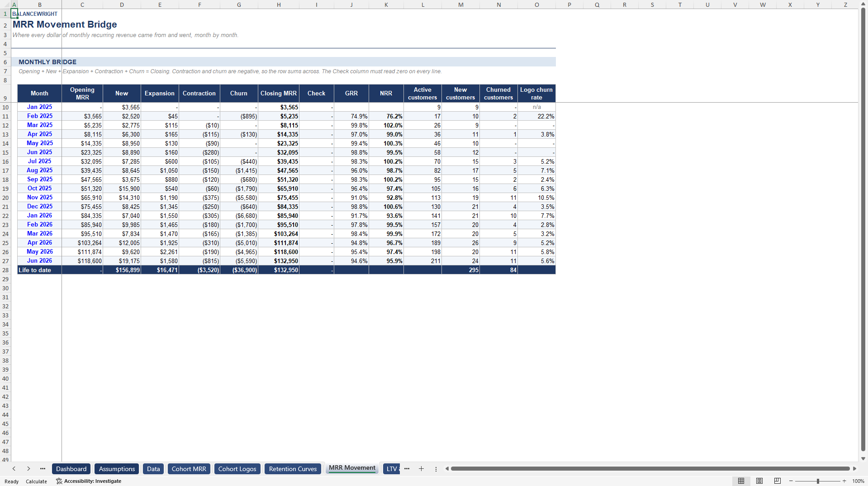Select the Churned customers header cell
This screenshot has width=868, height=486.
tap(498, 94)
